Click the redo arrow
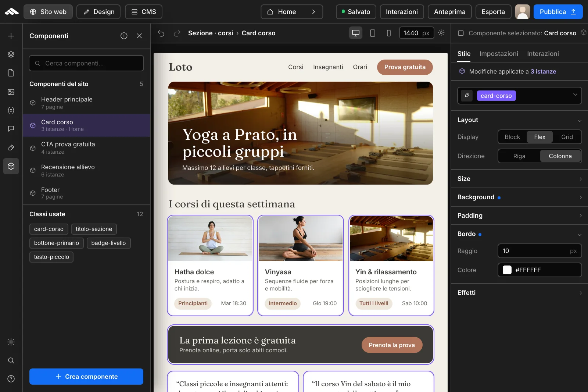588x392 pixels. (177, 33)
